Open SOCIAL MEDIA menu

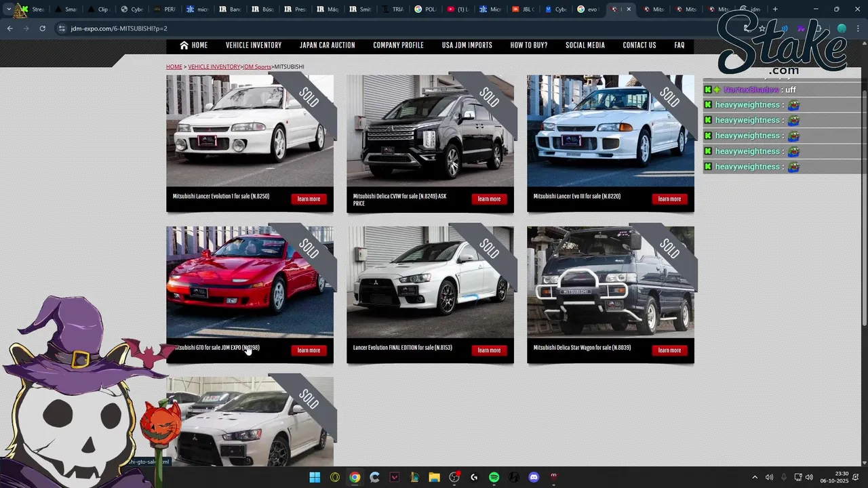585,45
